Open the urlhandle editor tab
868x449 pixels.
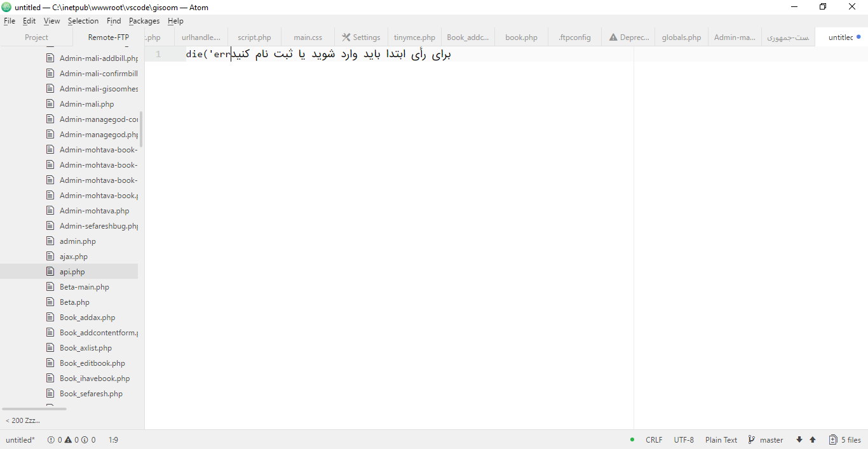click(x=201, y=37)
